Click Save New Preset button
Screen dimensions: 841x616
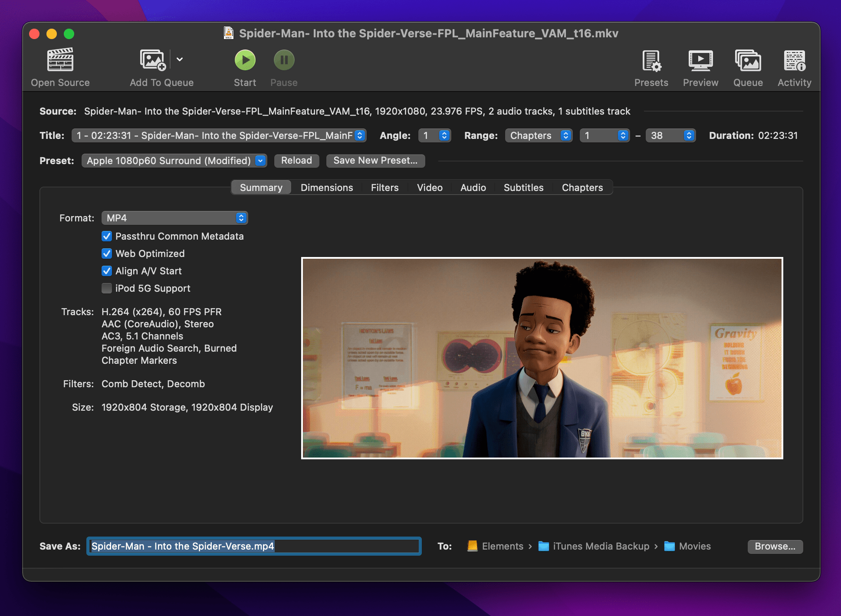[376, 161]
